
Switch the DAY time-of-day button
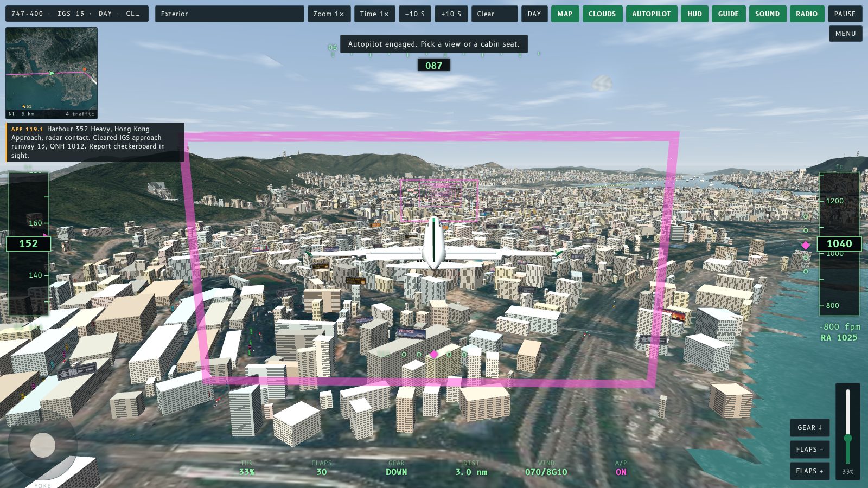tap(534, 14)
